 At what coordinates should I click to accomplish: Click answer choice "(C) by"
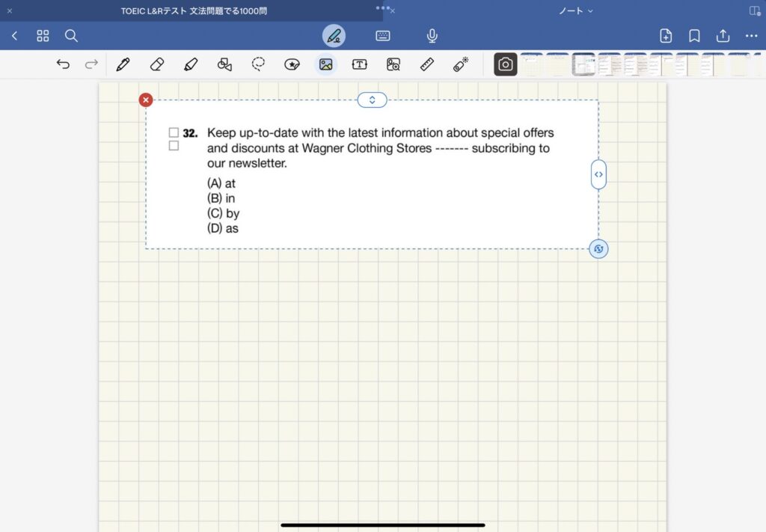[x=223, y=213]
